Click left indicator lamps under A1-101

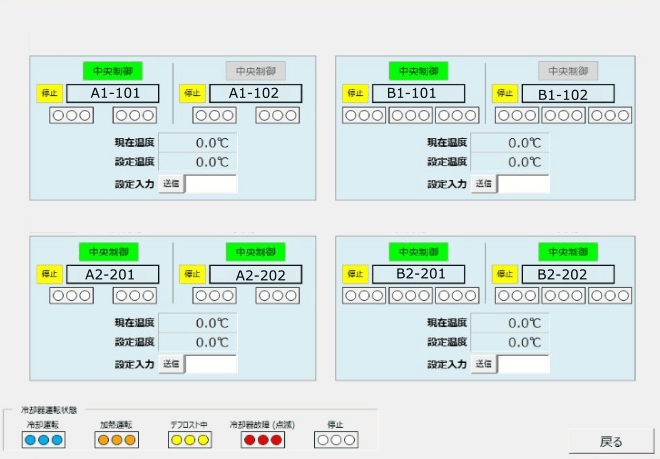point(71,115)
